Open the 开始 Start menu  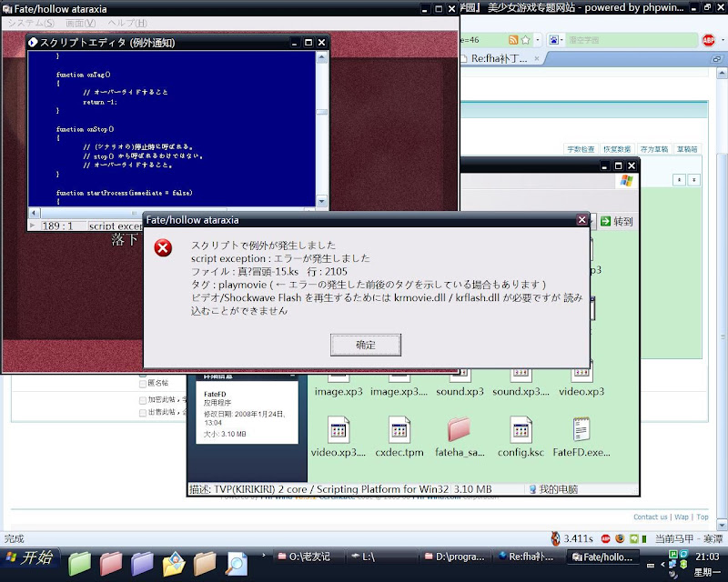point(30,557)
